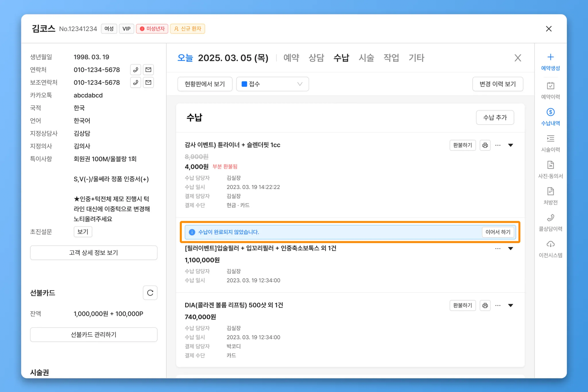The height and width of the screenshot is (392, 588).
Task: Open 수납내역 dollar icon in sidebar
Action: [550, 112]
